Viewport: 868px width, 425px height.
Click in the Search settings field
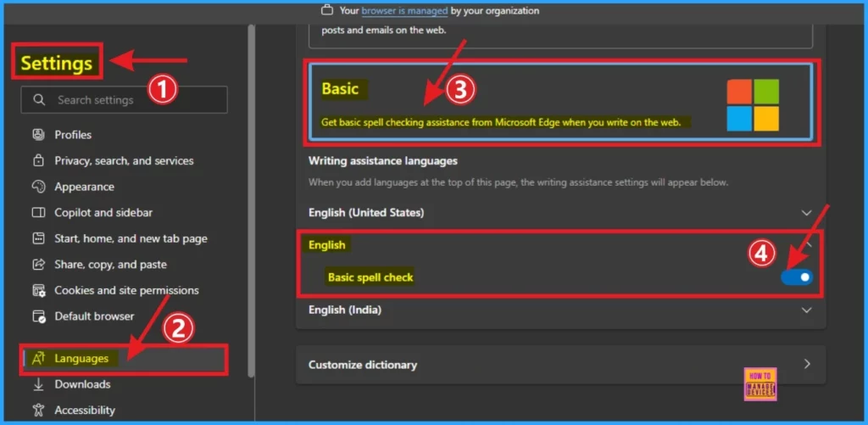coord(124,100)
